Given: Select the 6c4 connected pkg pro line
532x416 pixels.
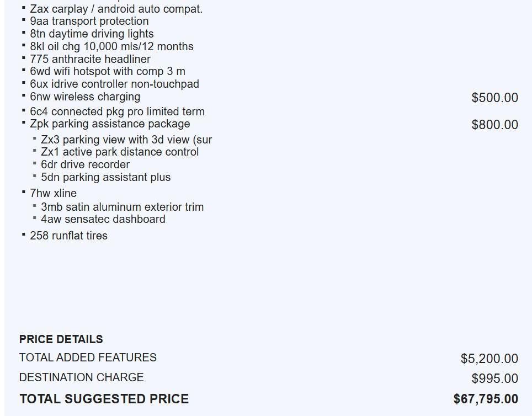Looking at the screenshot, I should coord(117,111).
